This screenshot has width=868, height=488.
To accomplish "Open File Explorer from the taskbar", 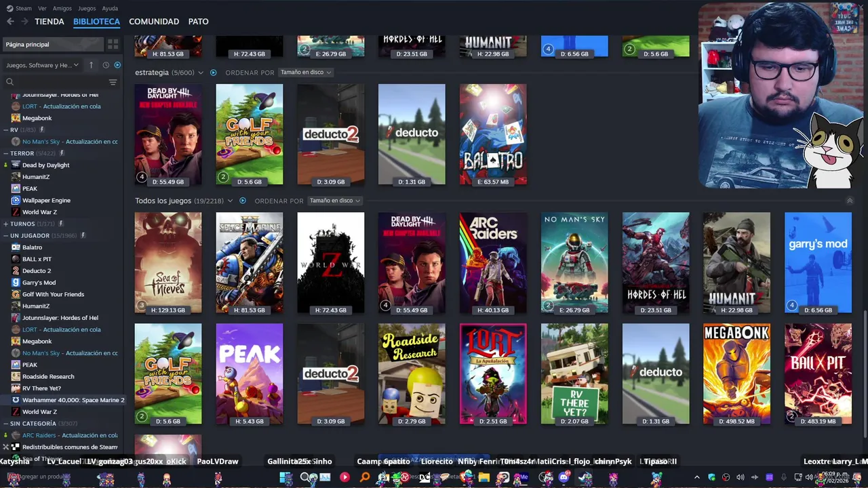I will click(484, 478).
